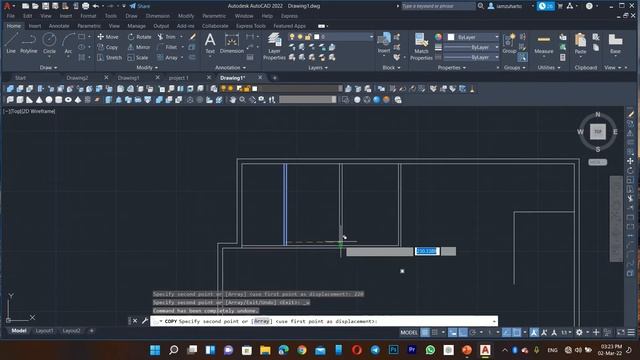Switch to the project 1 file tab

(x=178, y=78)
